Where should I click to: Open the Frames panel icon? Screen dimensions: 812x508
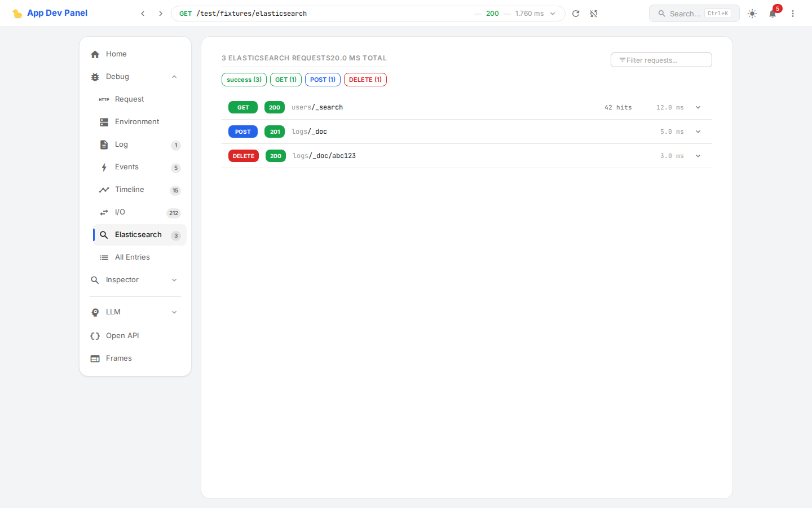coord(95,358)
